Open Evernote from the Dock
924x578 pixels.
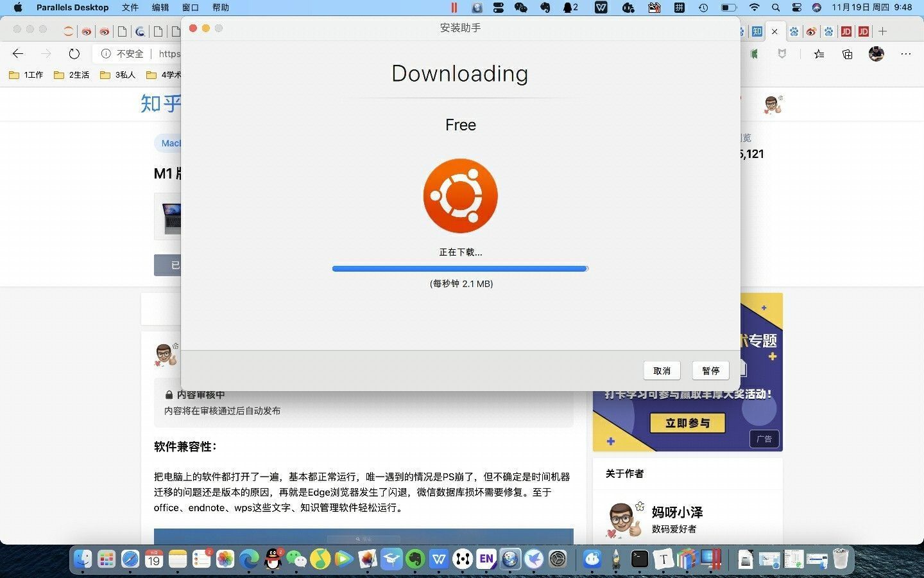[415, 559]
